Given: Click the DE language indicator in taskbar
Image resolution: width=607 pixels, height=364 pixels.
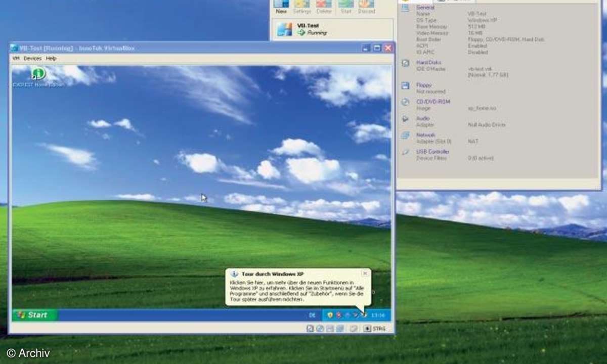Looking at the screenshot, I should tap(312, 315).
